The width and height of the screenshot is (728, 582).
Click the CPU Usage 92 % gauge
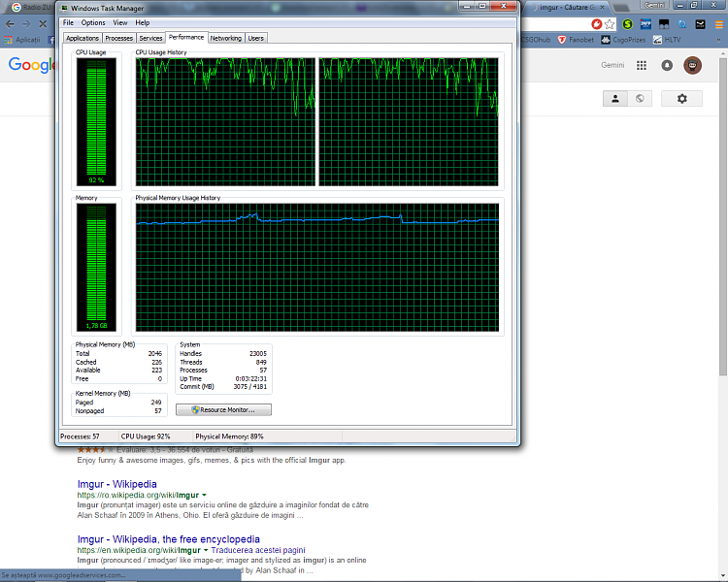[x=96, y=121]
